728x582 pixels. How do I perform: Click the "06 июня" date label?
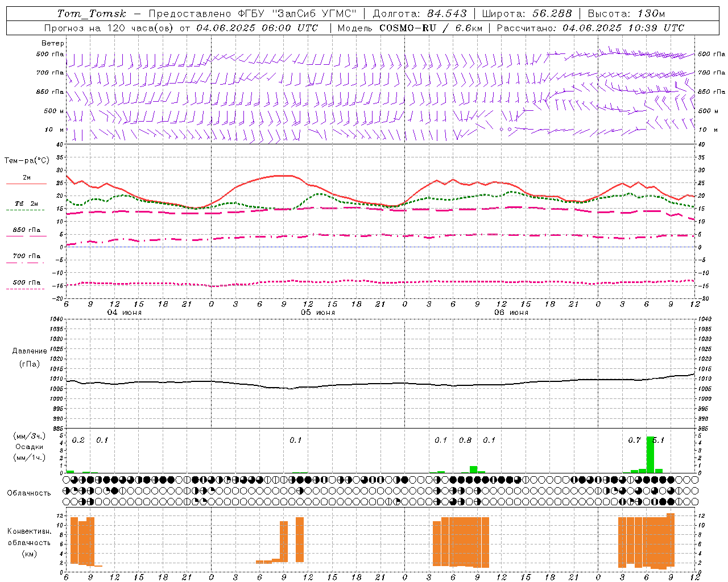[511, 313]
